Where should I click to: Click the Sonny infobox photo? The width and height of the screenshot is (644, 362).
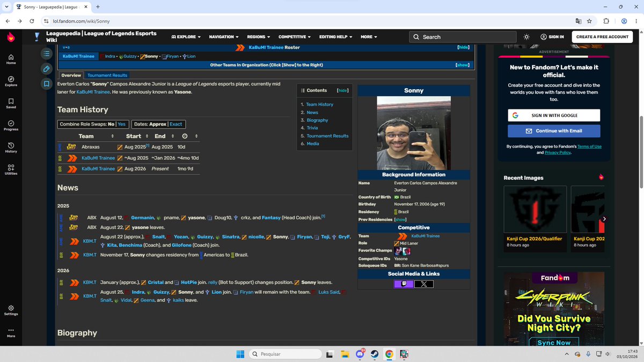pos(414,133)
